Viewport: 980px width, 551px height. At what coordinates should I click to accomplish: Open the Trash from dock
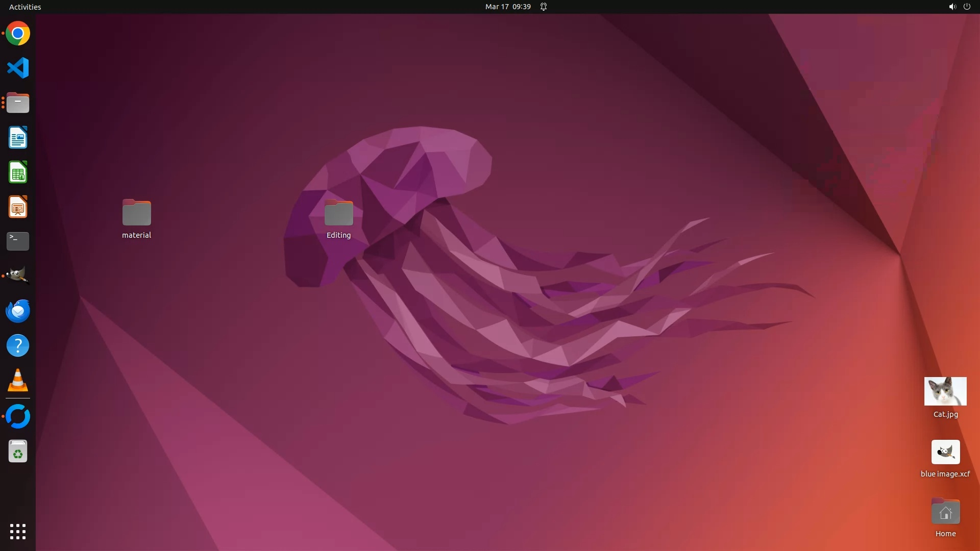[x=18, y=452]
